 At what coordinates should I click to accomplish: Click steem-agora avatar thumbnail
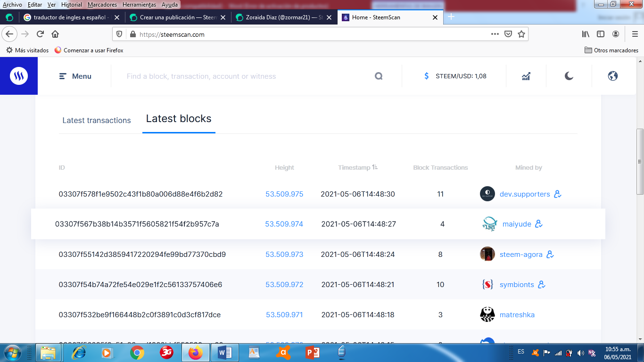487,254
